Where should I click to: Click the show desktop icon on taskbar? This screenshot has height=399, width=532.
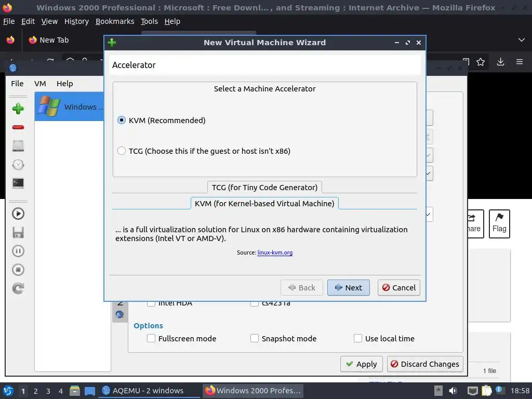coord(89,391)
